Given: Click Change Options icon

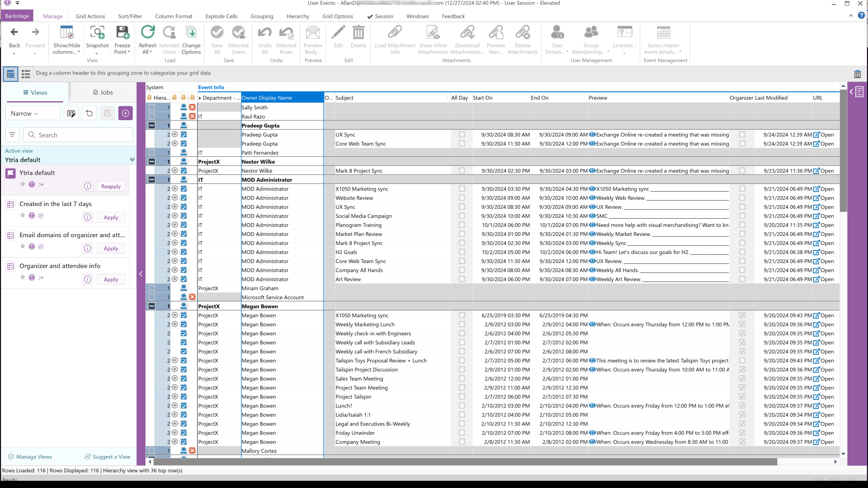Looking at the screenshot, I should point(191,33).
